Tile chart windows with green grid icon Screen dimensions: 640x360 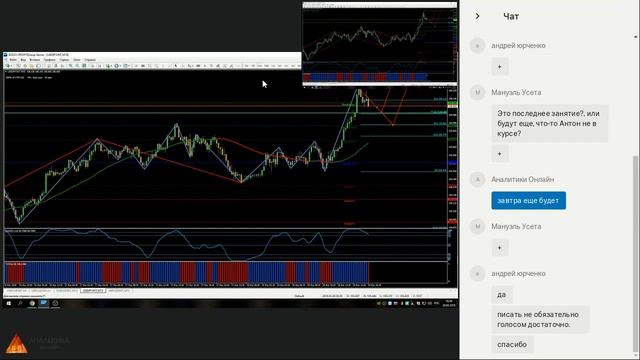pos(84,66)
